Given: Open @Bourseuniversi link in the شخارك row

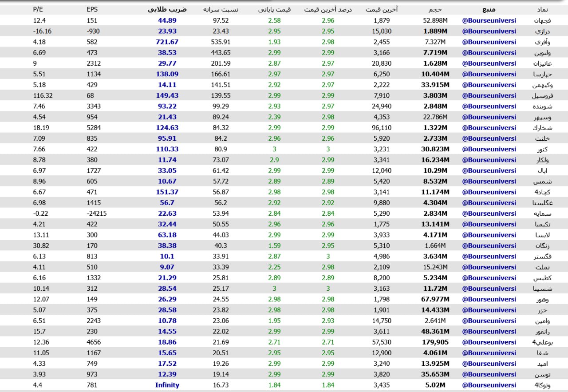Looking at the screenshot, I should click(x=489, y=128).
